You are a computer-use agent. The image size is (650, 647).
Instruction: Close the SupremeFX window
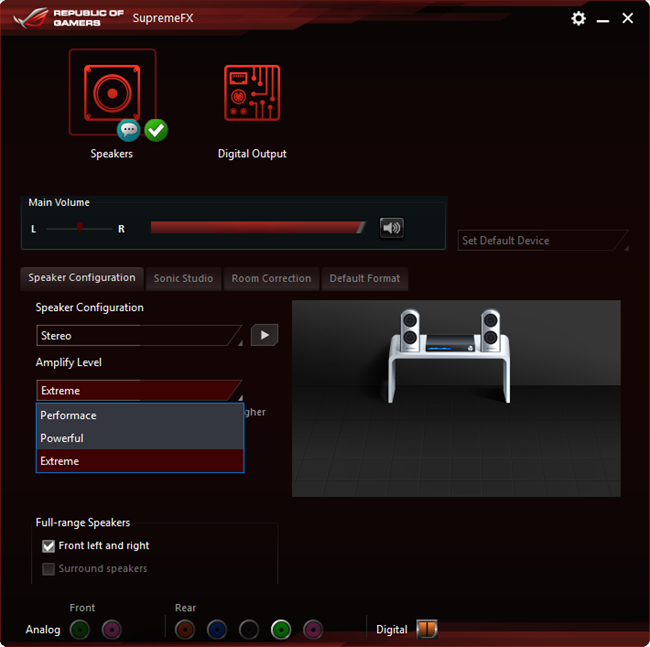(x=628, y=18)
